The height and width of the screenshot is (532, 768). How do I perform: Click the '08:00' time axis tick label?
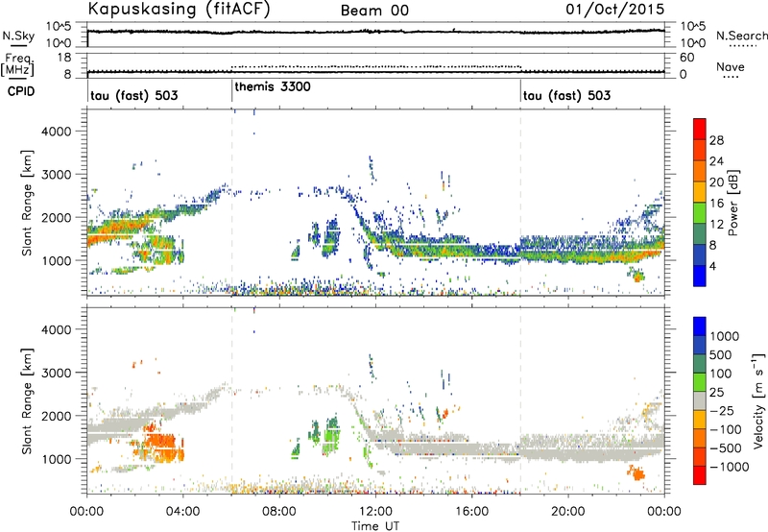(x=279, y=512)
